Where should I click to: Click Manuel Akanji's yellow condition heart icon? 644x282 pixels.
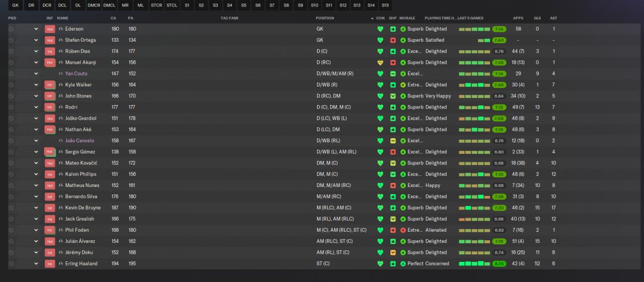(380, 63)
